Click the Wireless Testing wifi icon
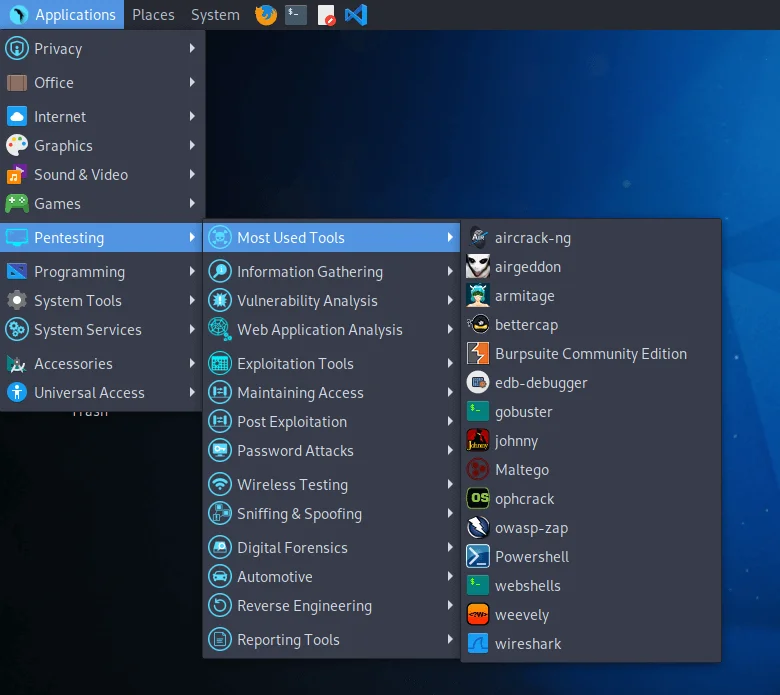The height and width of the screenshot is (695, 780). tap(220, 484)
